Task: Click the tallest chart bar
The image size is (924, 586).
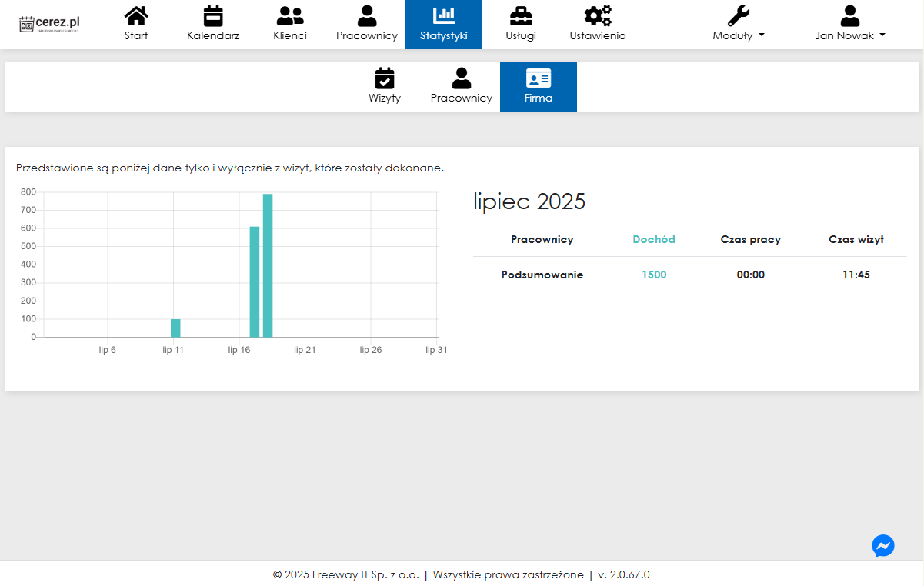Action: 268,265
